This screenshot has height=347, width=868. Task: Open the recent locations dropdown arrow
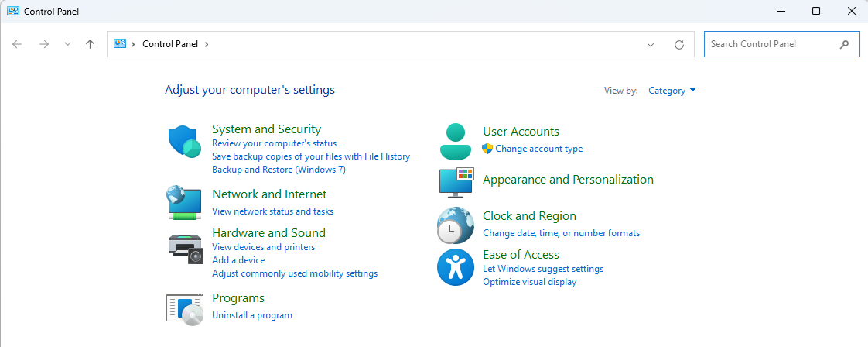67,44
